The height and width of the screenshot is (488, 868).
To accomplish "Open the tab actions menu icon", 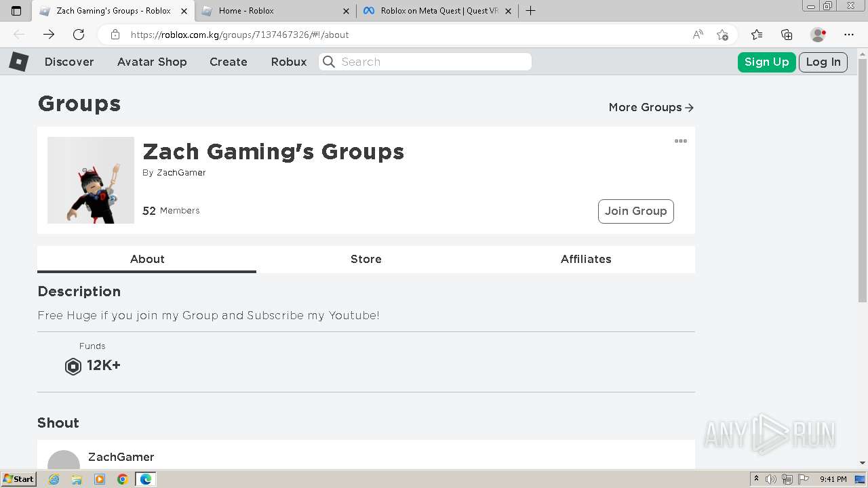I will click(x=16, y=11).
